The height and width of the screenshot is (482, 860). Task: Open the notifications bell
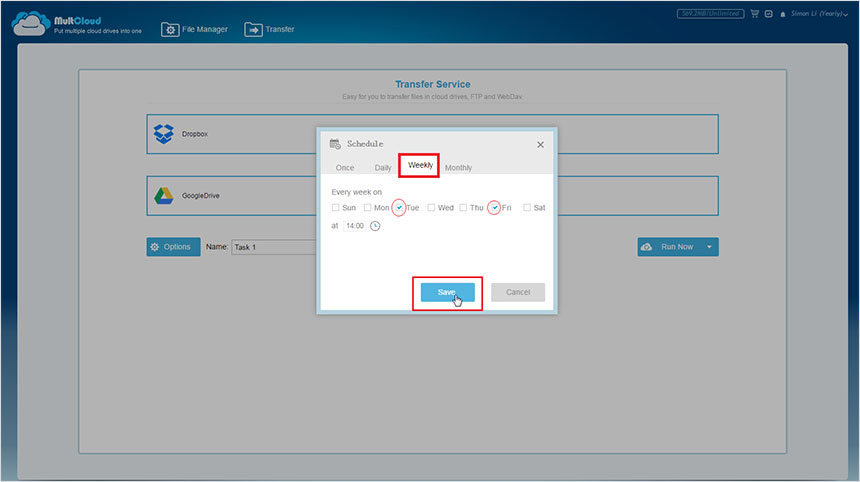[x=783, y=14]
